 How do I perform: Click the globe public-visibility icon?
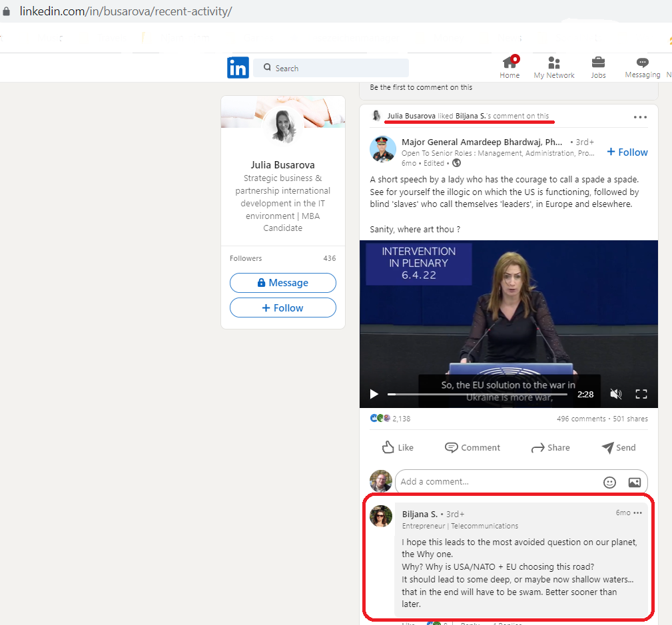[457, 163]
